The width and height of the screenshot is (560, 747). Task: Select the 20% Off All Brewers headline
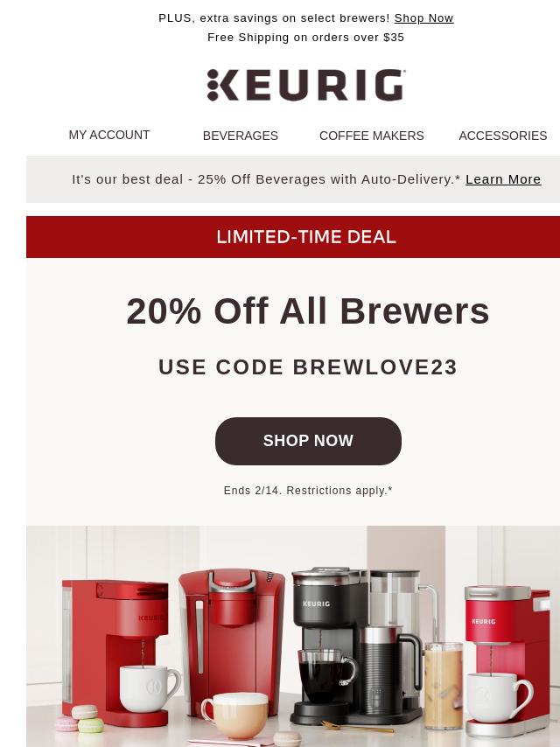tap(308, 311)
